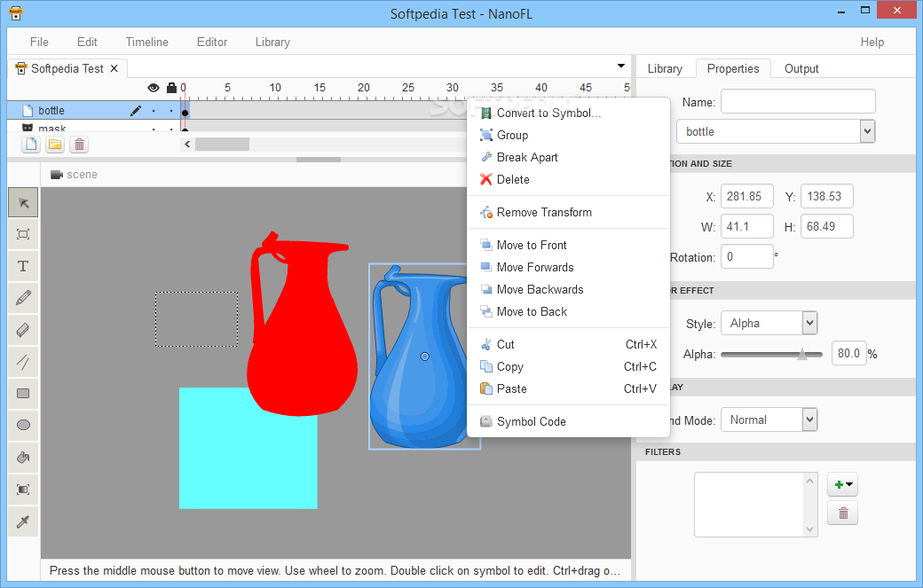
Task: Click the Alpha percentage field showing 80.0
Action: 848,353
